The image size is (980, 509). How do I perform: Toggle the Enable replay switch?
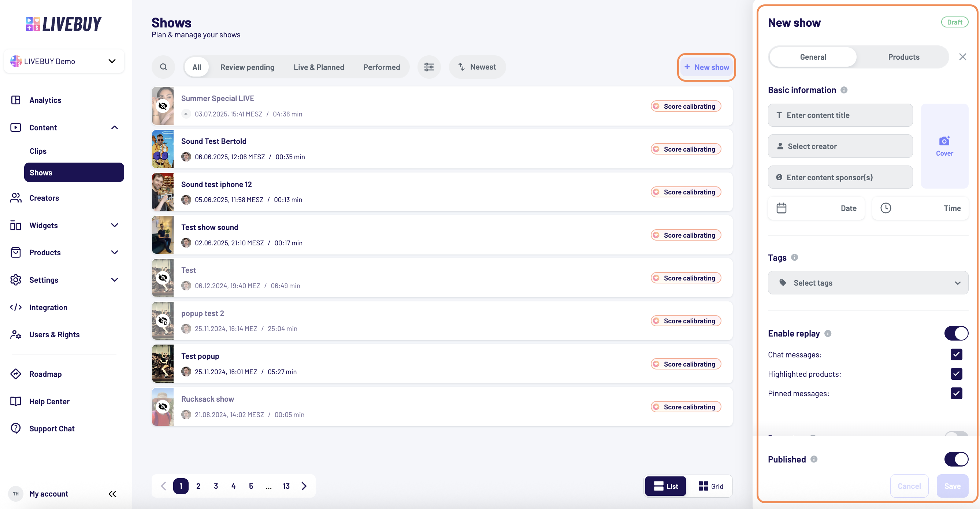(x=956, y=333)
